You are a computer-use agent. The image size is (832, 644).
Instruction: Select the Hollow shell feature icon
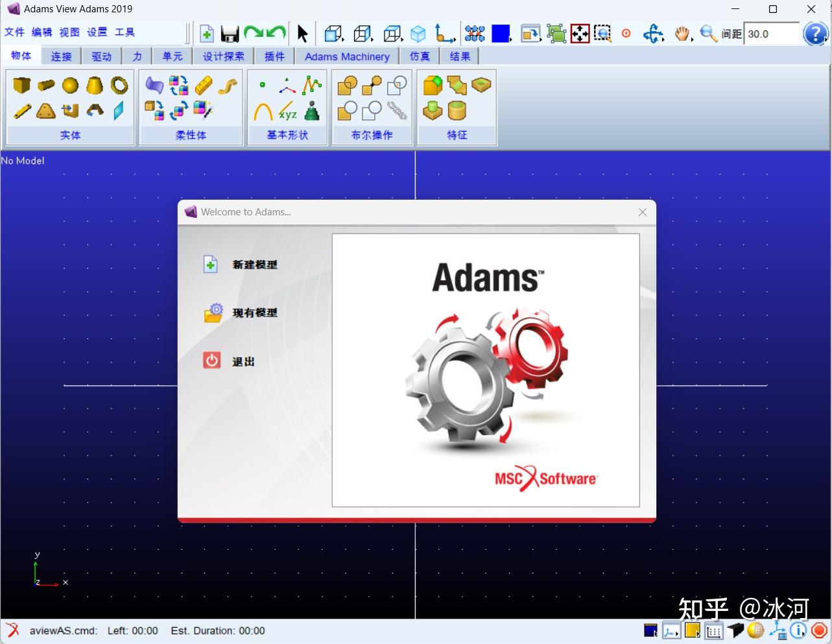click(x=457, y=111)
